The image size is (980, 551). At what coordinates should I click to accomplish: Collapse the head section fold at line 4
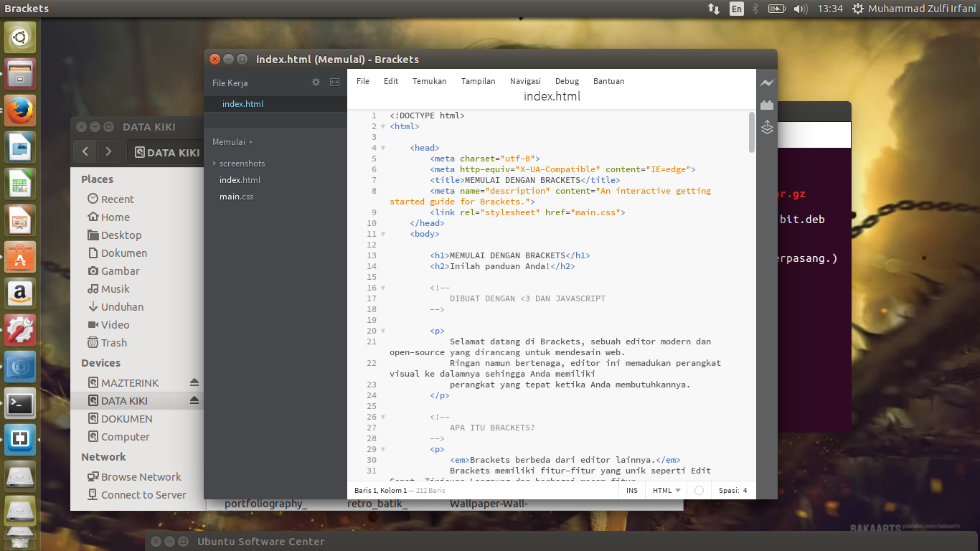pyautogui.click(x=383, y=148)
